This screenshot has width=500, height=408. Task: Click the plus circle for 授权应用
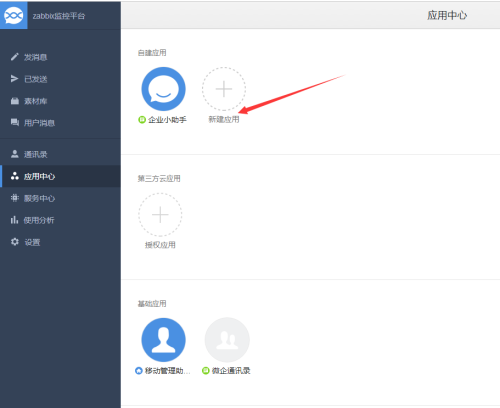pyautogui.click(x=160, y=215)
